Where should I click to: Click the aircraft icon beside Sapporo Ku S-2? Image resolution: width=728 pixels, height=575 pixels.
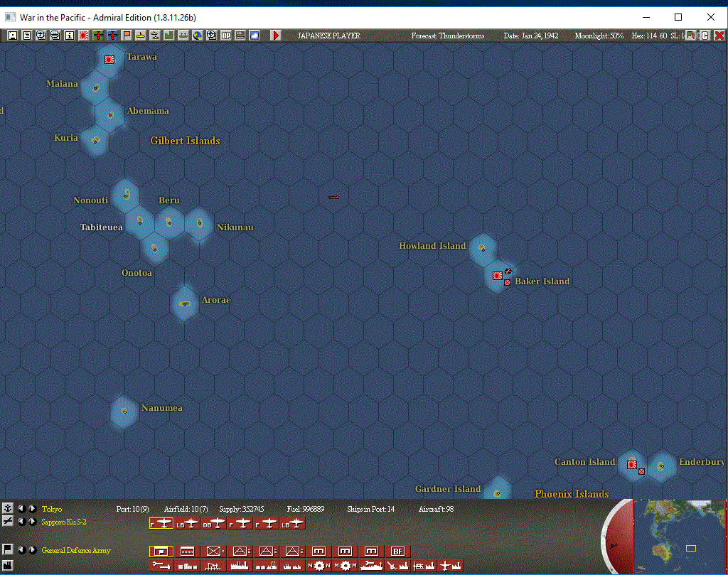(x=7, y=521)
